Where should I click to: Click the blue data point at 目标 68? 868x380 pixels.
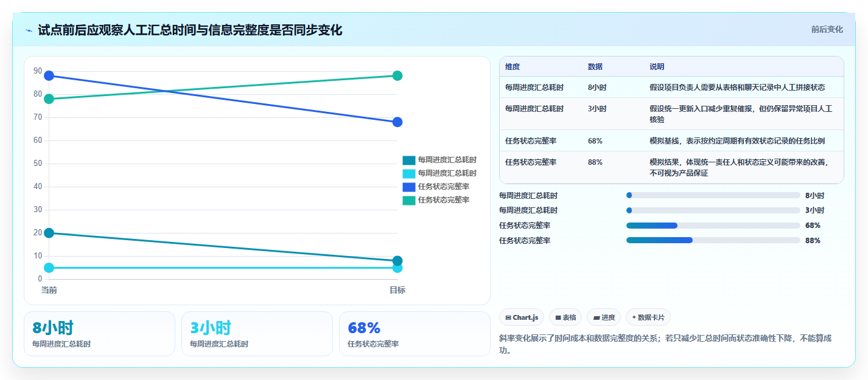397,122
